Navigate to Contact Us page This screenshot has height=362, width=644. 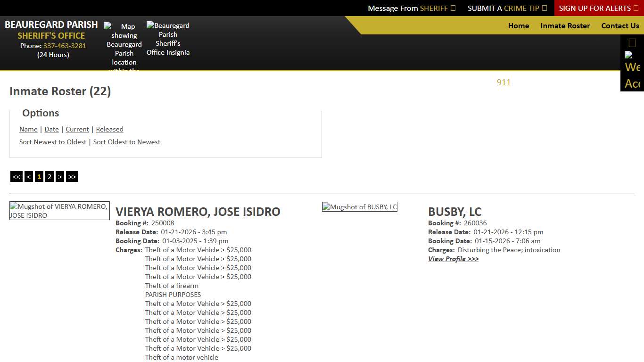tap(620, 26)
